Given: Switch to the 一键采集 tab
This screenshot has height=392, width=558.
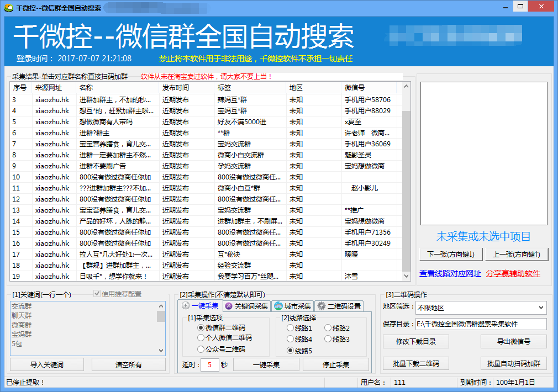Looking at the screenshot, I should click(201, 305).
